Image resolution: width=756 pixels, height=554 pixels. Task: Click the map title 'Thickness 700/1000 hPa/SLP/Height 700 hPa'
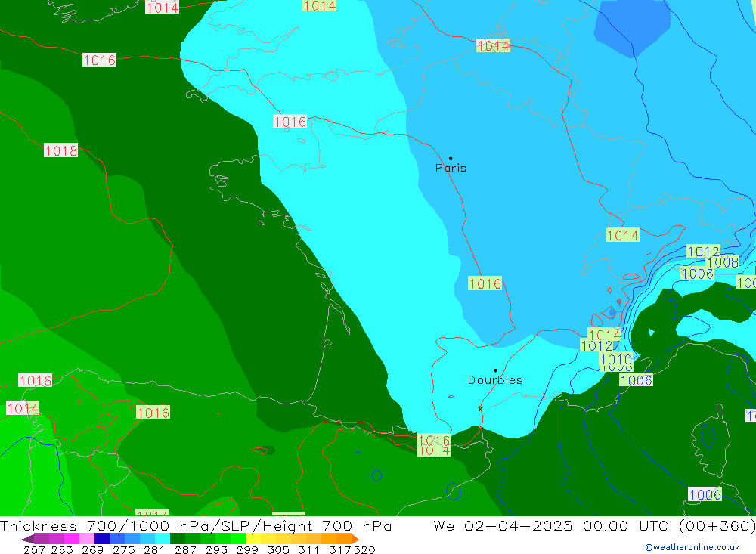(x=197, y=525)
